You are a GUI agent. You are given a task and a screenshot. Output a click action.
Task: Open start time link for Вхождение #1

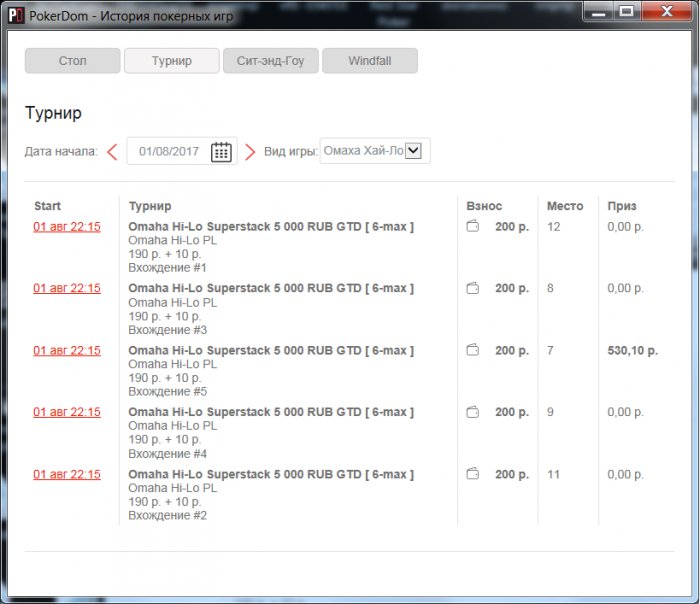67,227
